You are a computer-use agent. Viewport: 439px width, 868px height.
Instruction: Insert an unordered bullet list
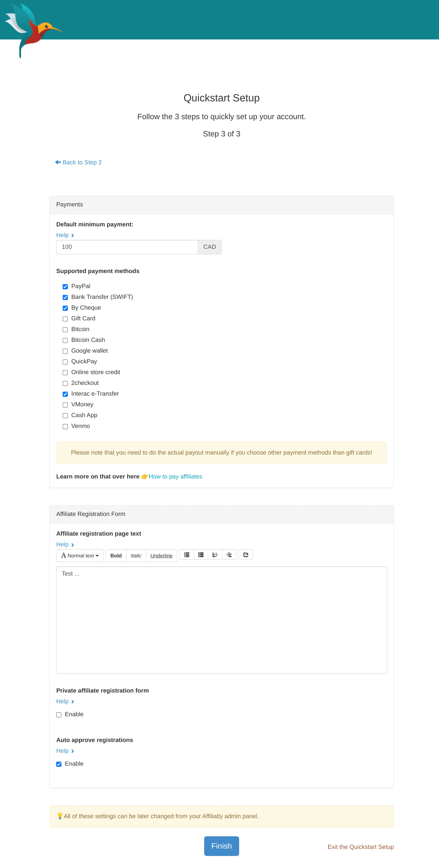[x=187, y=555]
